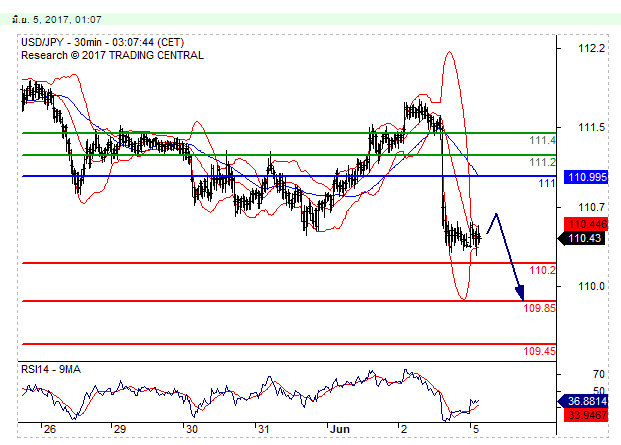Select the blue 111 pivot label
This screenshot has height=445, width=621.
[x=547, y=183]
